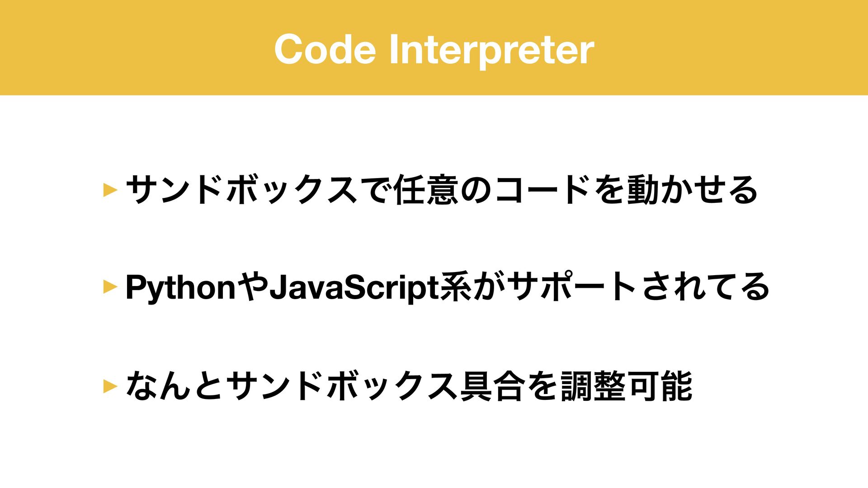Click 'サポートされてる' text in second bullet

pos(638,287)
